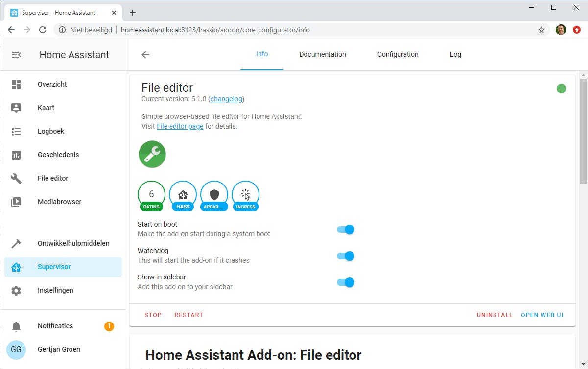Click the orange notification count badge

click(x=109, y=326)
